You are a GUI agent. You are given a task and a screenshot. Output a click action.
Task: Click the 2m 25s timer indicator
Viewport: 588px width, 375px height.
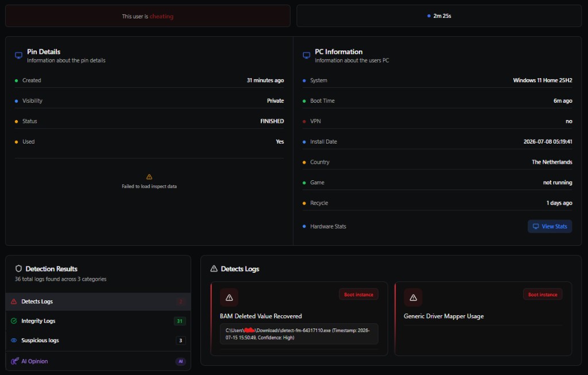click(439, 16)
